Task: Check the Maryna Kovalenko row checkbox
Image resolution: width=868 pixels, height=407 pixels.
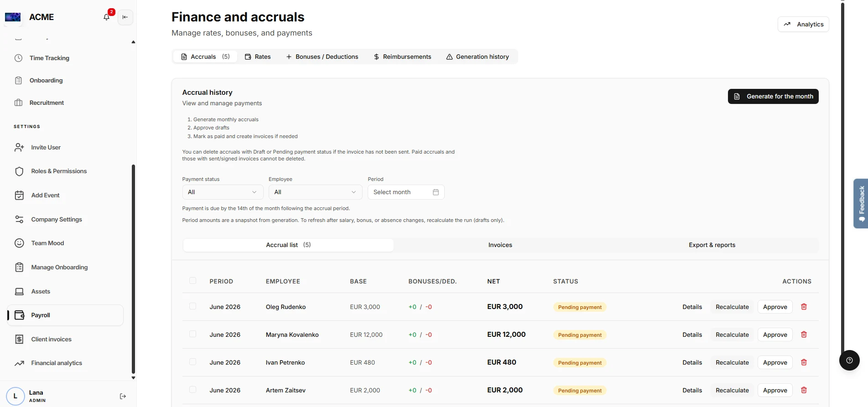Action: pyautogui.click(x=192, y=334)
